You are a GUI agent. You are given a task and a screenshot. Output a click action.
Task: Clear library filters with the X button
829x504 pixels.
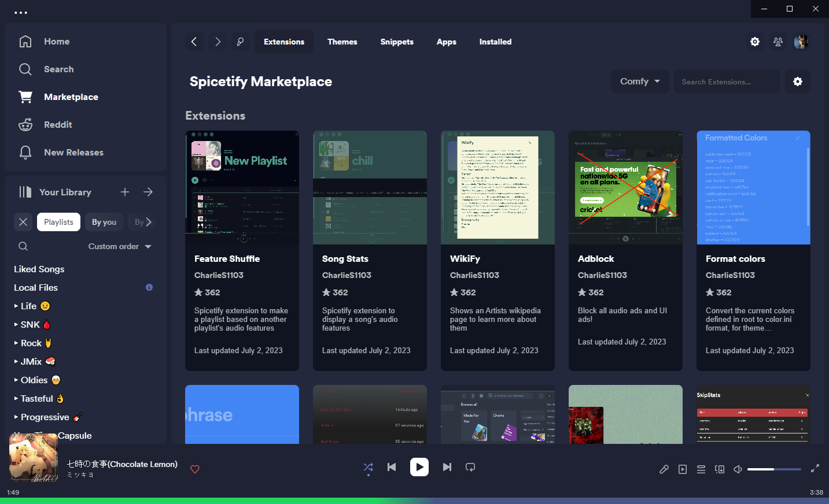(23, 222)
